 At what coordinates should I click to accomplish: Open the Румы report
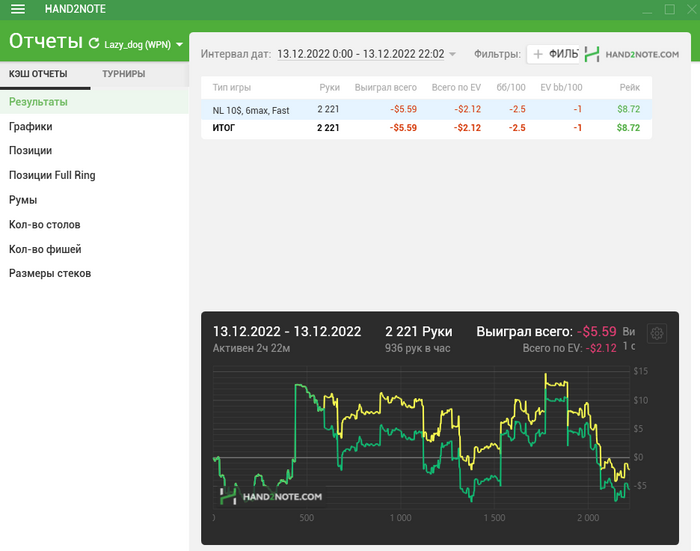[94, 200]
